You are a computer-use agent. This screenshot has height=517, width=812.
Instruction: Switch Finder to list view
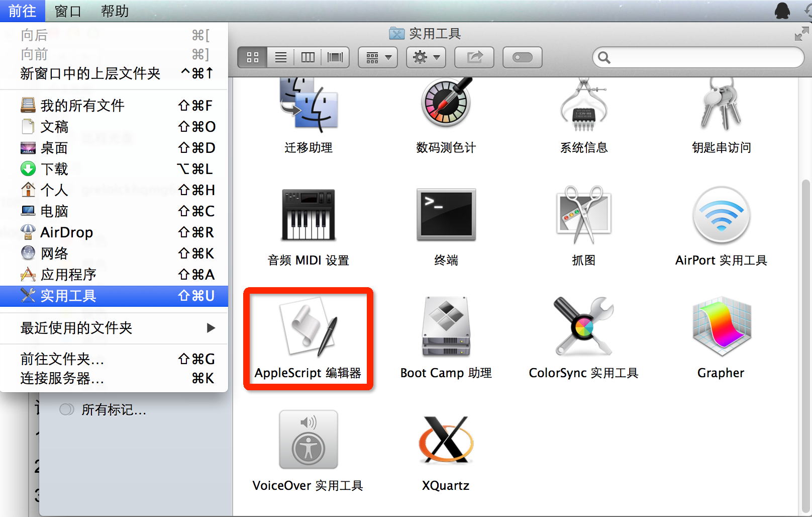coord(281,57)
